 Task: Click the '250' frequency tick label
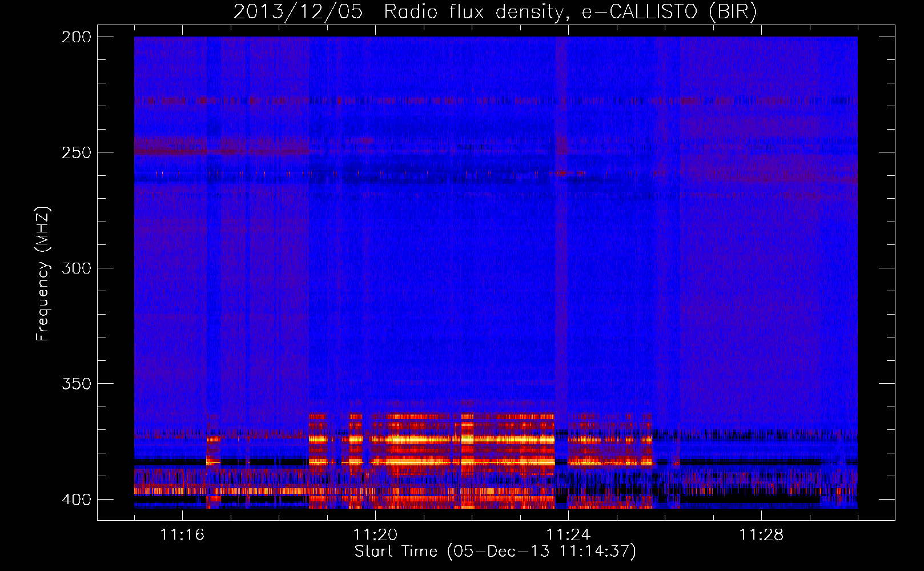click(77, 152)
